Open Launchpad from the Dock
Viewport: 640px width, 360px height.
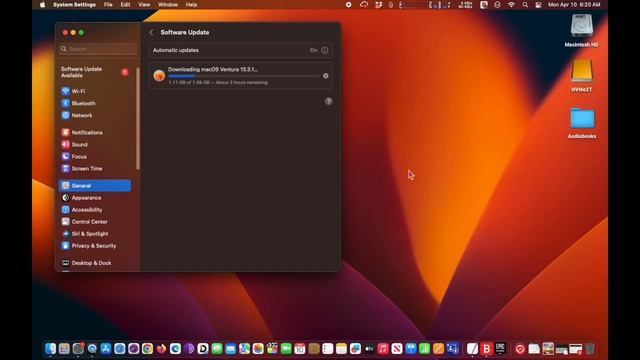64,349
